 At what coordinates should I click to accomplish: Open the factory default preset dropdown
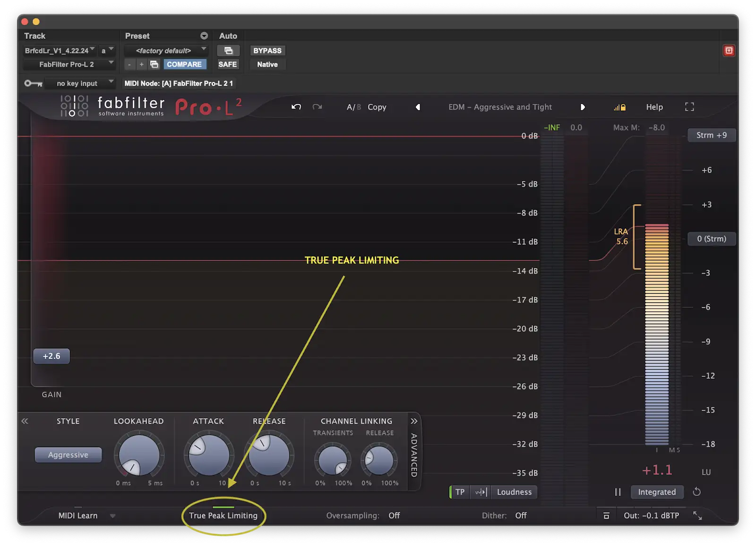(165, 51)
